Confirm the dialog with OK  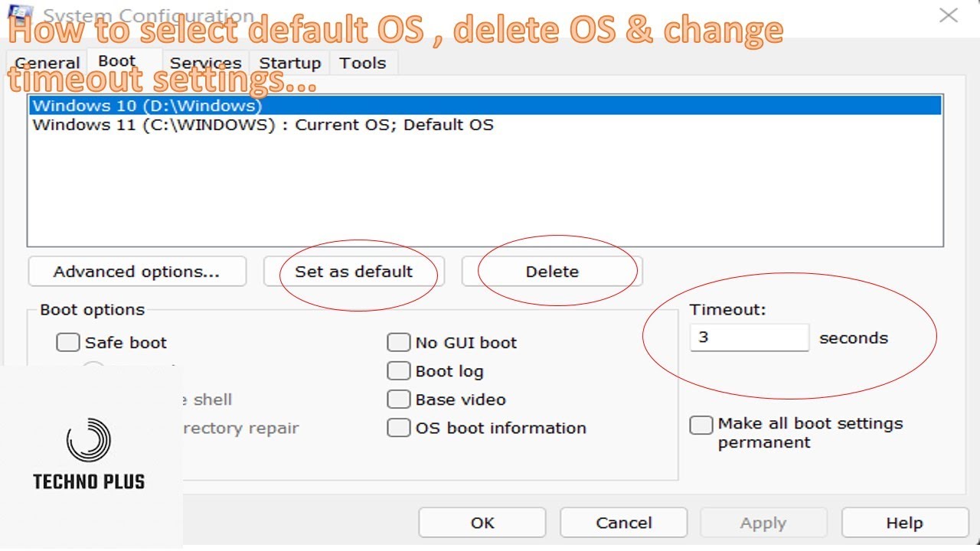point(482,523)
